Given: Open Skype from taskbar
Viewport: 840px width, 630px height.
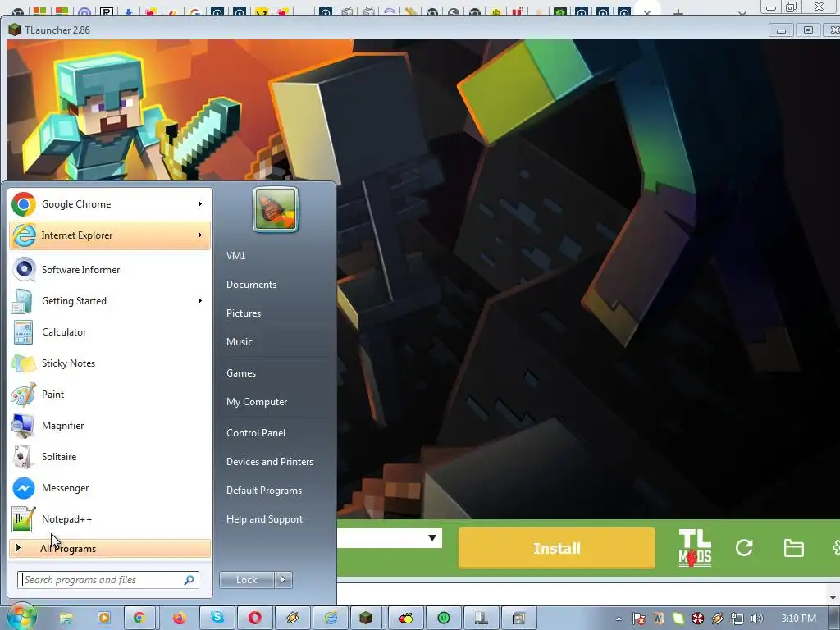Looking at the screenshot, I should (217, 619).
